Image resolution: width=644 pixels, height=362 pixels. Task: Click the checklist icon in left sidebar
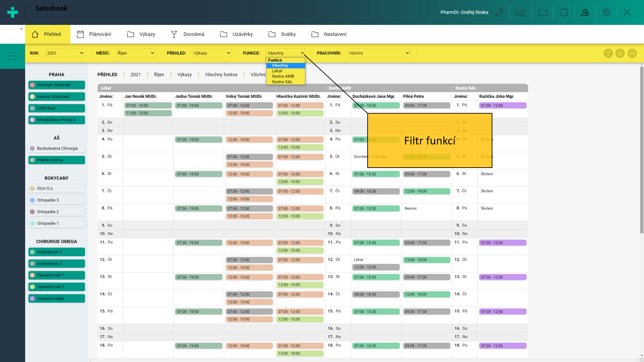tap(12, 56)
